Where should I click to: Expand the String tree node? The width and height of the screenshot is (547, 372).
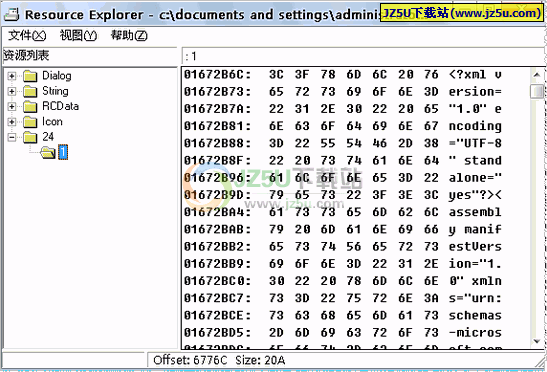coord(12,91)
